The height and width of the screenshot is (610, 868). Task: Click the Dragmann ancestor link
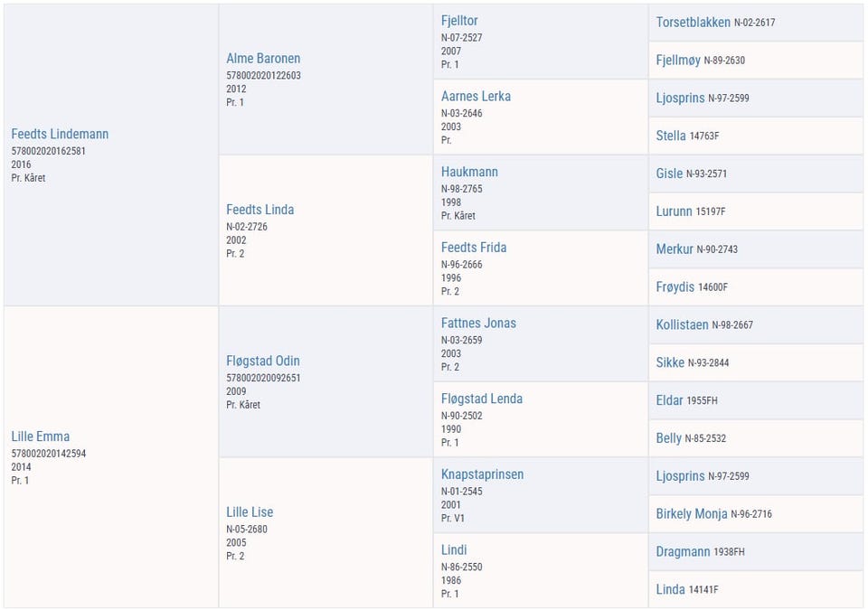pyautogui.click(x=683, y=552)
